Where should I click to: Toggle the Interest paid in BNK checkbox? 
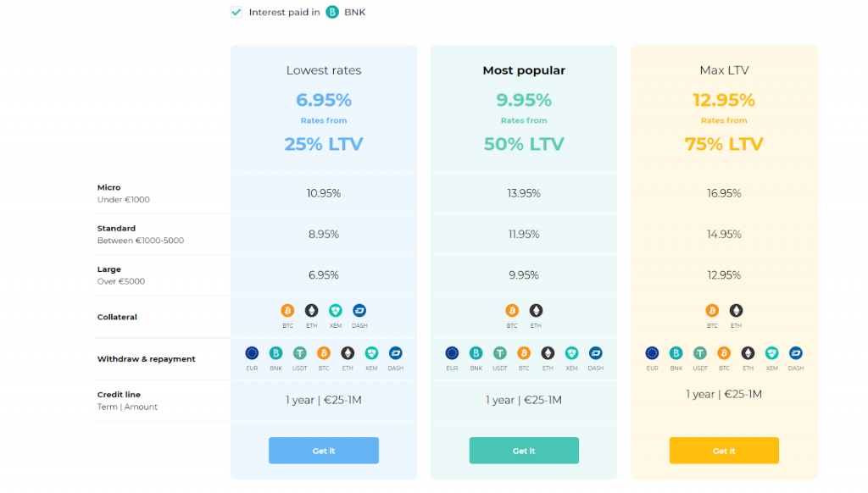236,12
